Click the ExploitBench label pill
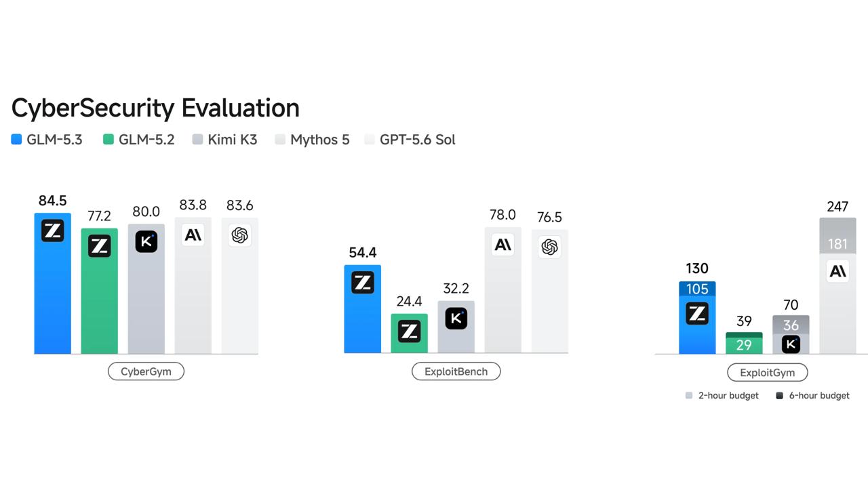 [456, 371]
